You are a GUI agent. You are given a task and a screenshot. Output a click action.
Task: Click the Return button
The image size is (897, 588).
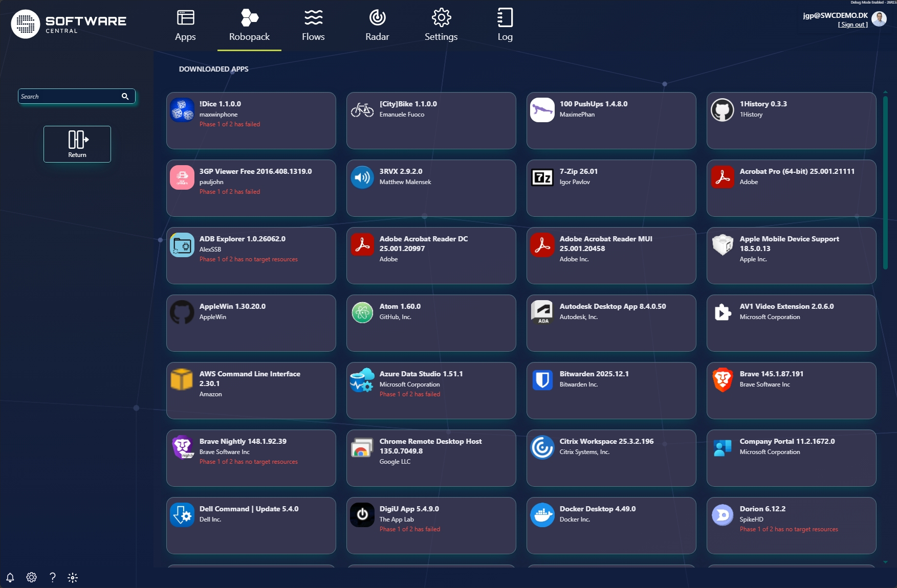click(x=77, y=144)
